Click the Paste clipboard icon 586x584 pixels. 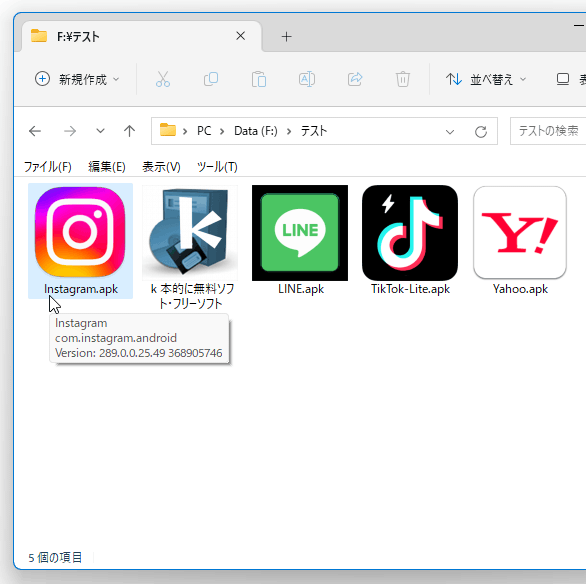pos(259,79)
